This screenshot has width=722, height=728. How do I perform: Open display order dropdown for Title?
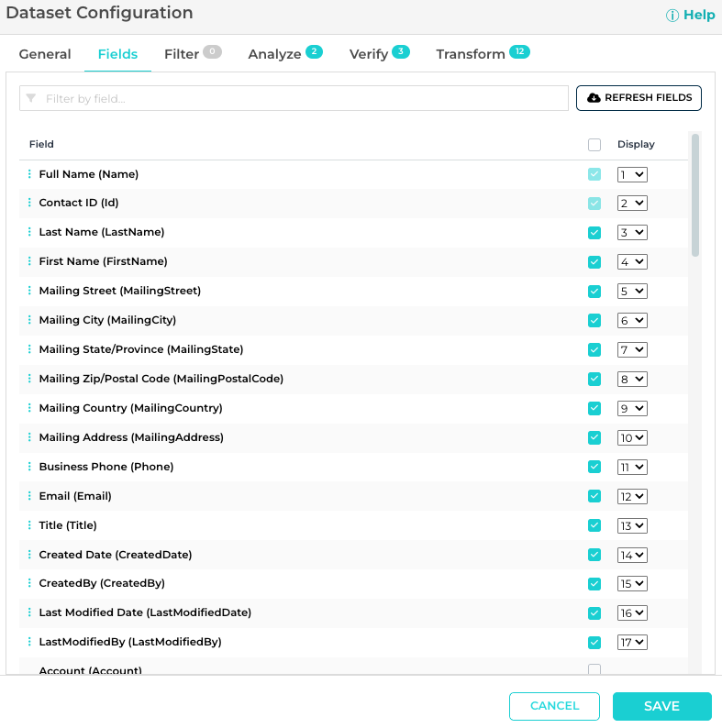pos(632,525)
